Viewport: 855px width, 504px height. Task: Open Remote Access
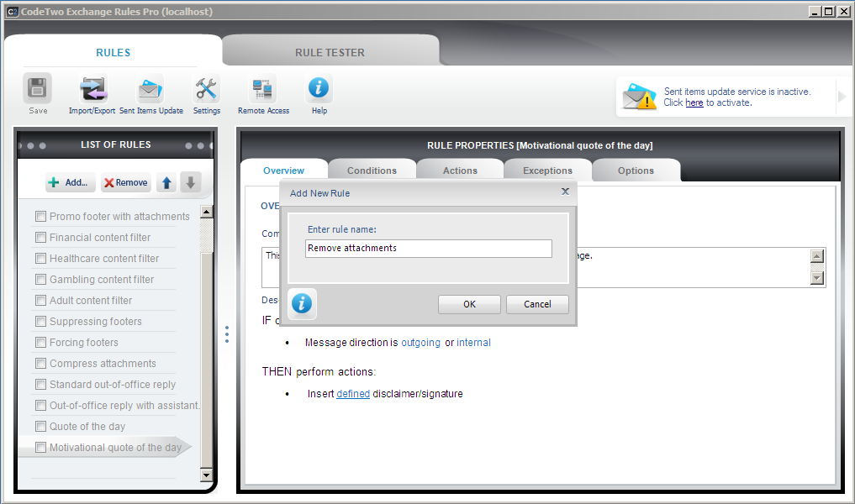(x=263, y=88)
